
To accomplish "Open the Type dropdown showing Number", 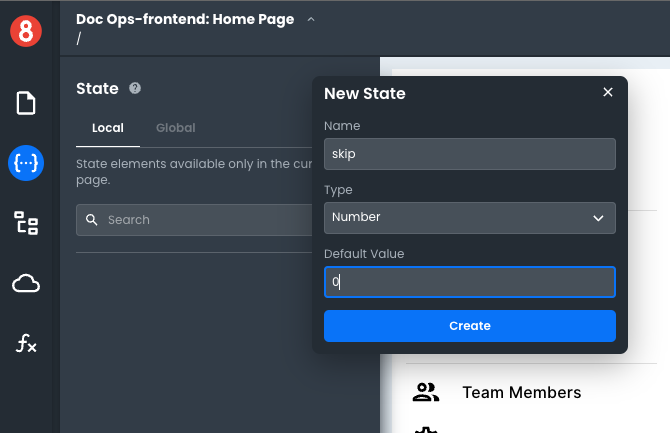I will (x=470, y=217).
